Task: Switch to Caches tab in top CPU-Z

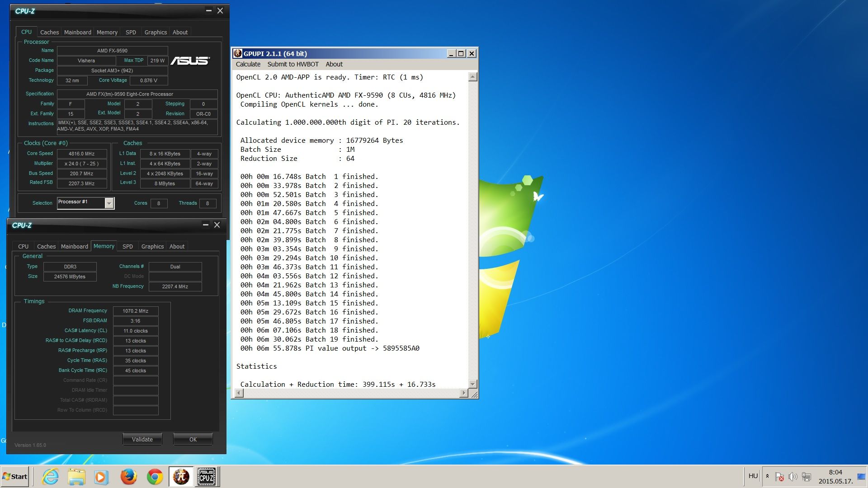Action: tap(49, 32)
